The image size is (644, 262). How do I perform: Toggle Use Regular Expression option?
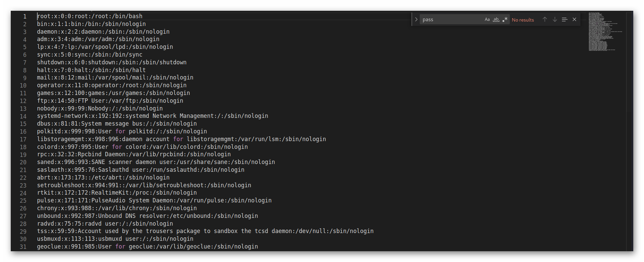coord(505,20)
